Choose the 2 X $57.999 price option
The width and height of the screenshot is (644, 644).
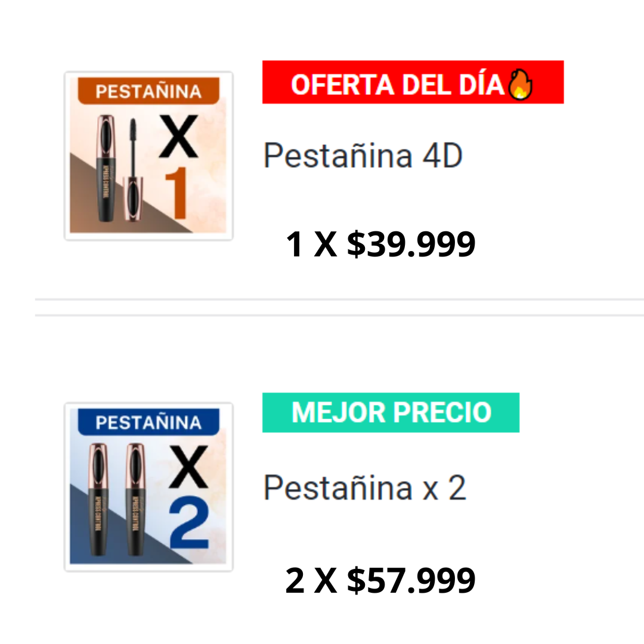[380, 580]
